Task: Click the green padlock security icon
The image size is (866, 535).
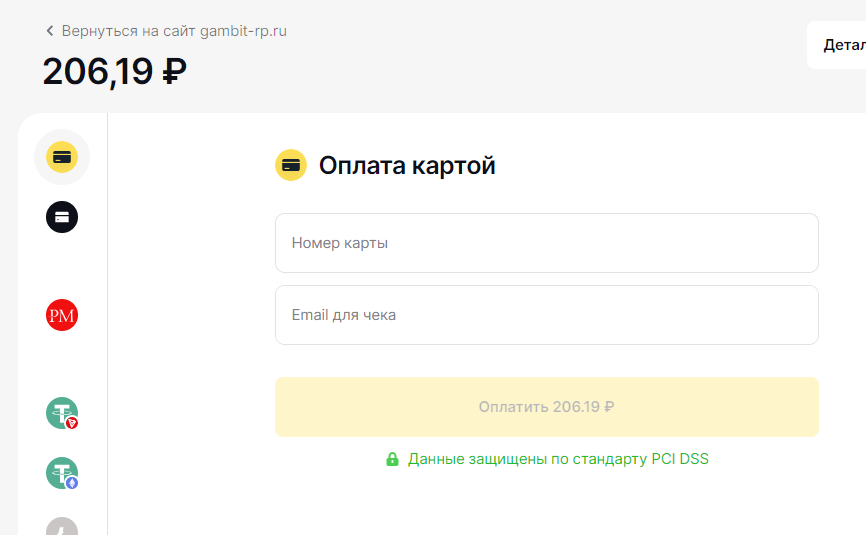Action: pyautogui.click(x=393, y=459)
